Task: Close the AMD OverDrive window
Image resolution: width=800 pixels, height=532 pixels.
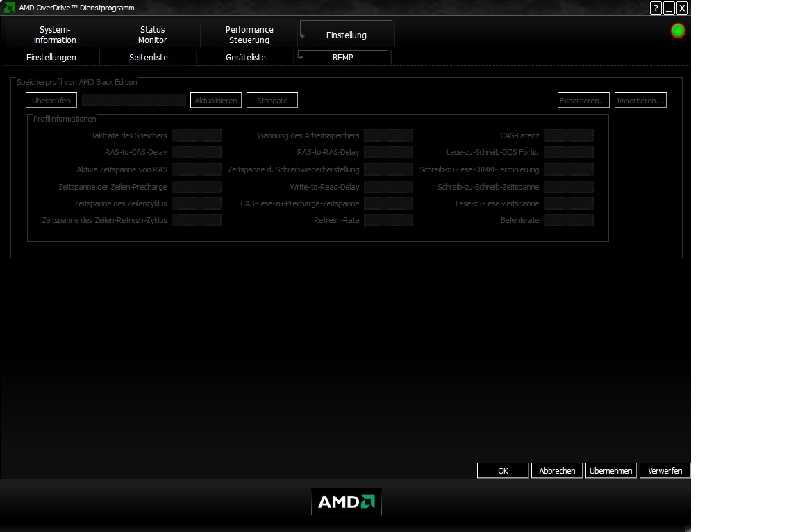Action: pos(682,8)
